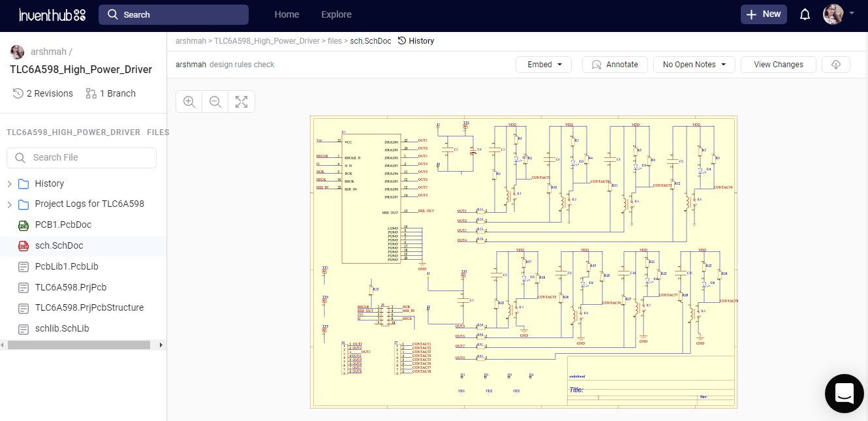This screenshot has width=868, height=421.
Task: Click files in the breadcrumb
Action: click(335, 40)
